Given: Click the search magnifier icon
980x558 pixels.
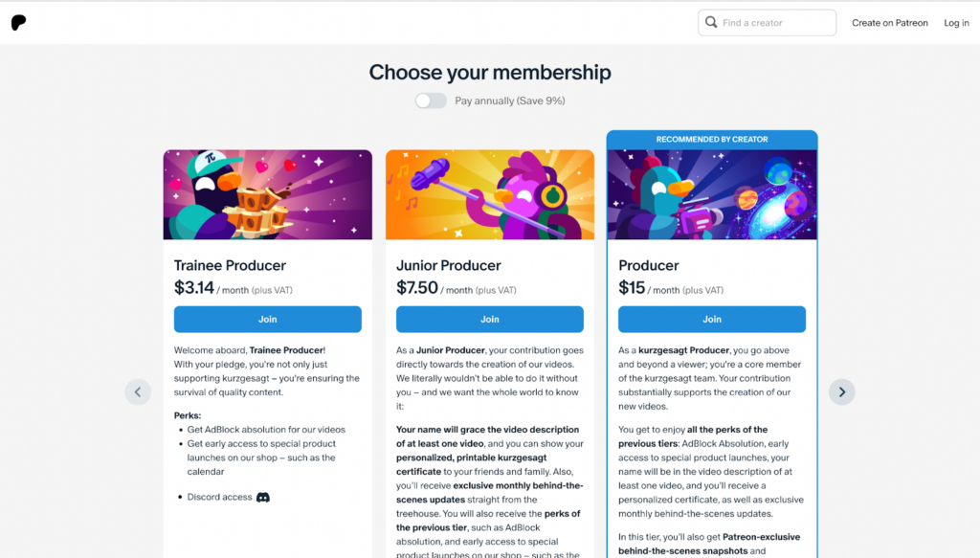Looking at the screenshot, I should 711,23.
